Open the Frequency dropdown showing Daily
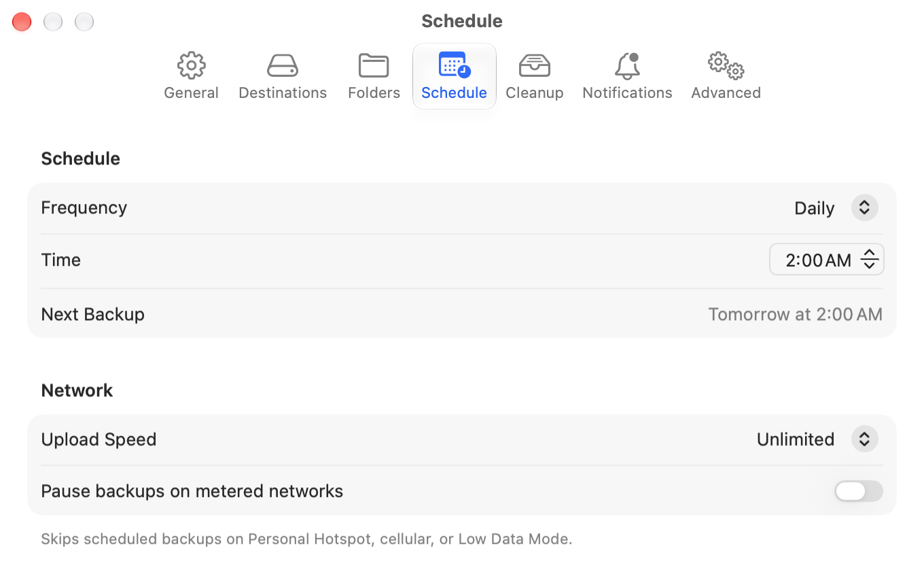The height and width of the screenshot is (582, 924). click(836, 208)
